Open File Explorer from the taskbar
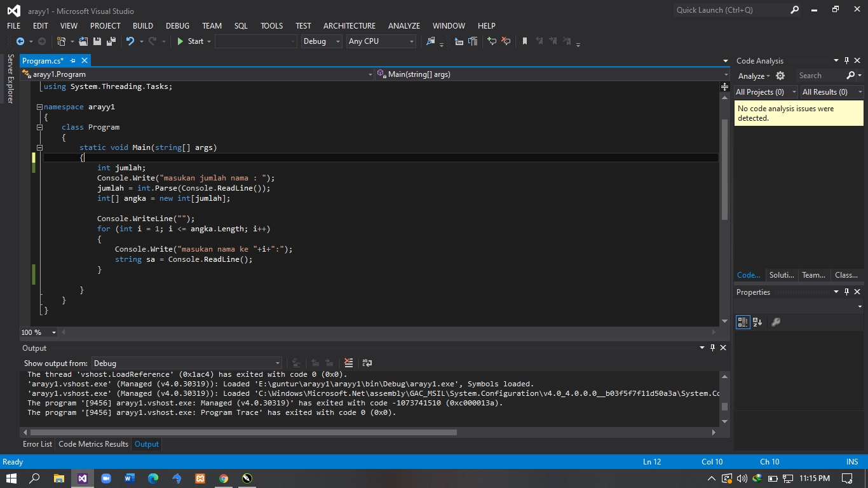 click(58, 478)
